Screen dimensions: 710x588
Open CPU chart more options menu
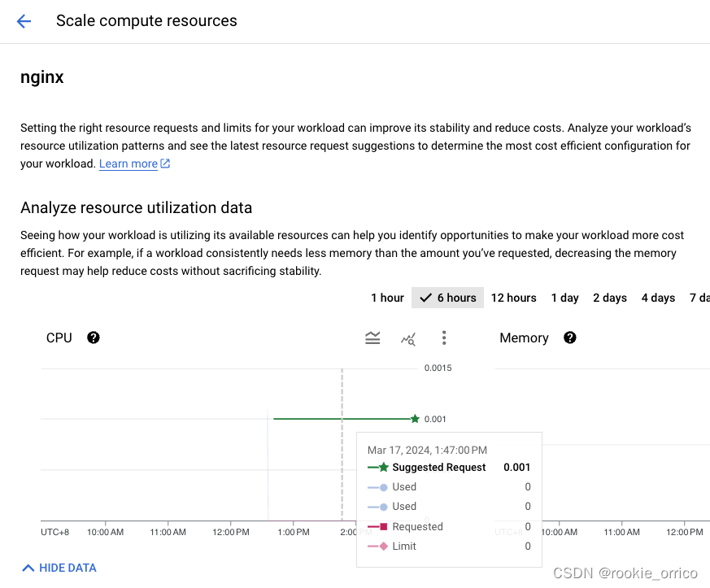click(x=444, y=338)
